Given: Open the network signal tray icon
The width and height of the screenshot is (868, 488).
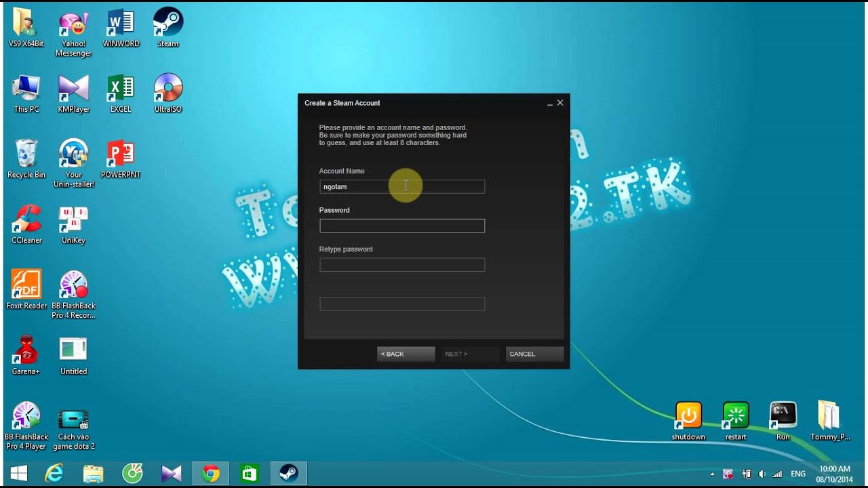Looking at the screenshot, I should (778, 474).
